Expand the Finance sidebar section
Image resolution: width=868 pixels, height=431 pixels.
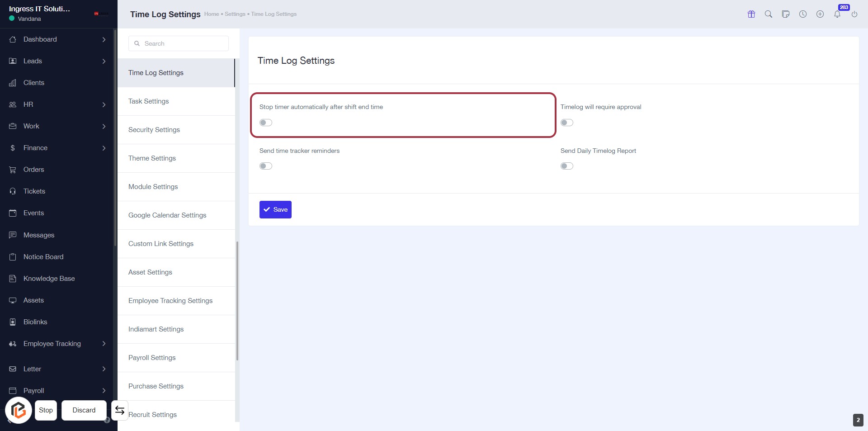[104, 148]
